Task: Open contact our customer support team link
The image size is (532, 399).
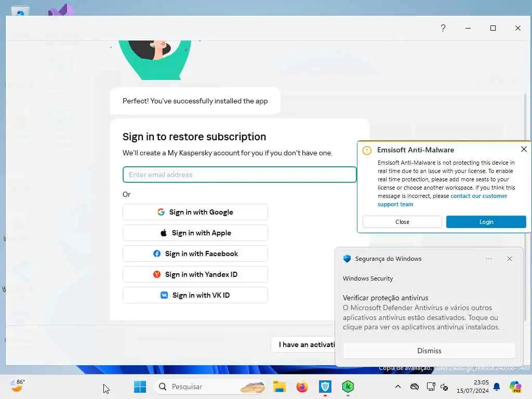Action: (443, 200)
